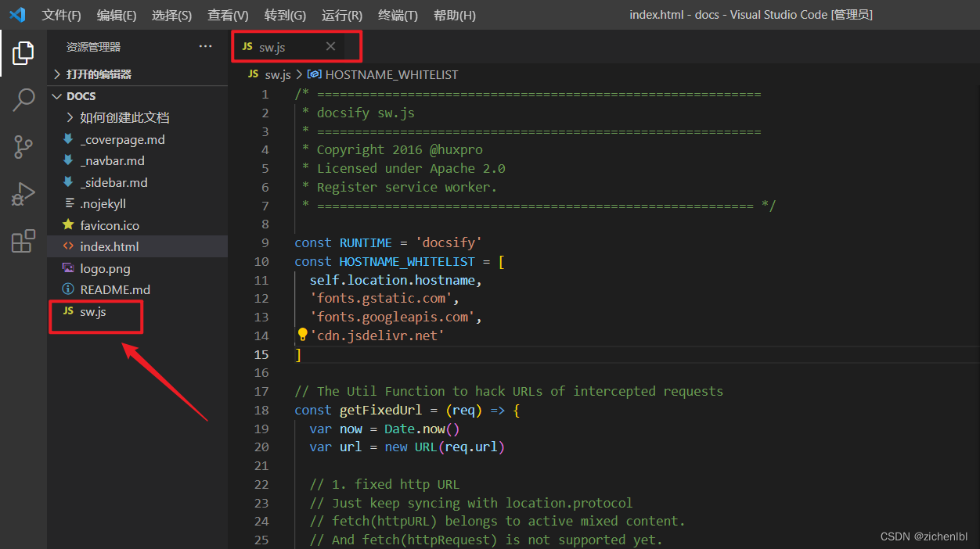Open the 转到(G) menu
Viewport: 980px width, 549px height.
click(x=286, y=16)
